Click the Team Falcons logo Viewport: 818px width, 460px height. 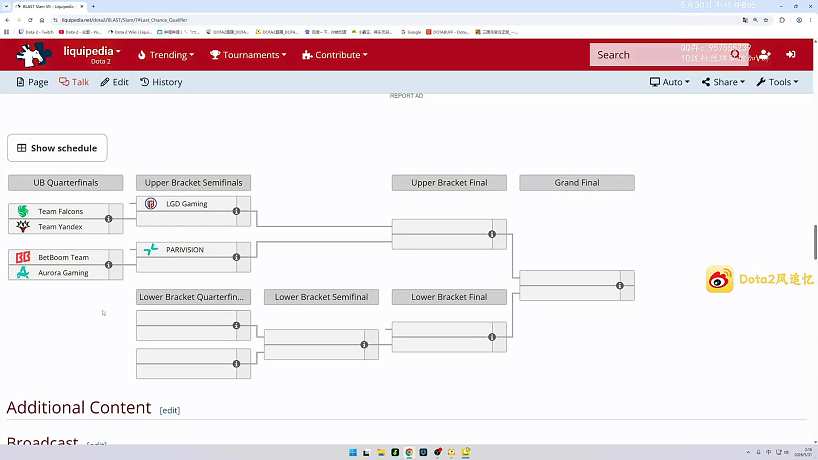[23, 211]
